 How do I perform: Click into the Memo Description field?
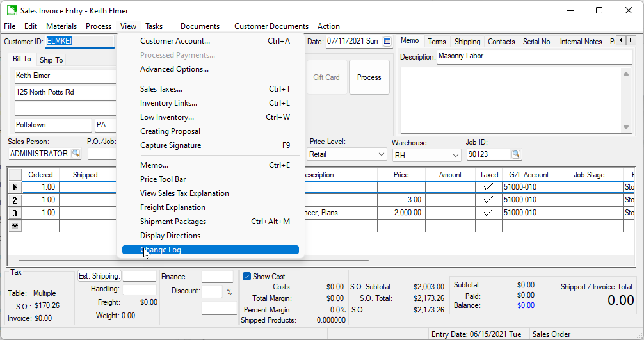pyautogui.click(x=534, y=56)
